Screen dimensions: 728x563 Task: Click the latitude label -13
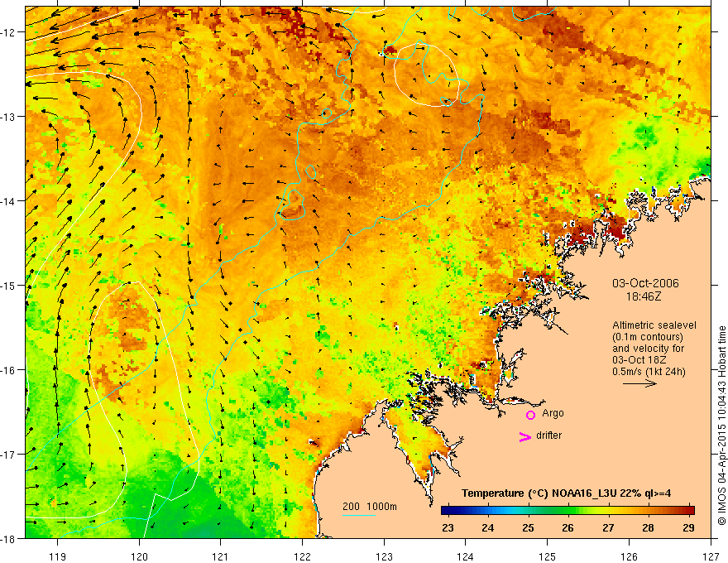[x=9, y=117]
